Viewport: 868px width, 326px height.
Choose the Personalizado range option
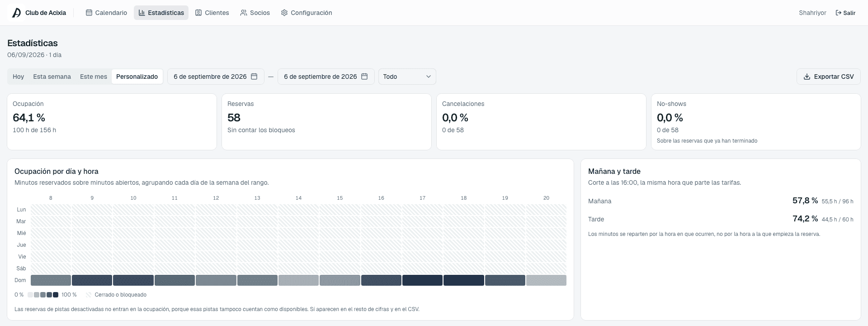pos(137,77)
